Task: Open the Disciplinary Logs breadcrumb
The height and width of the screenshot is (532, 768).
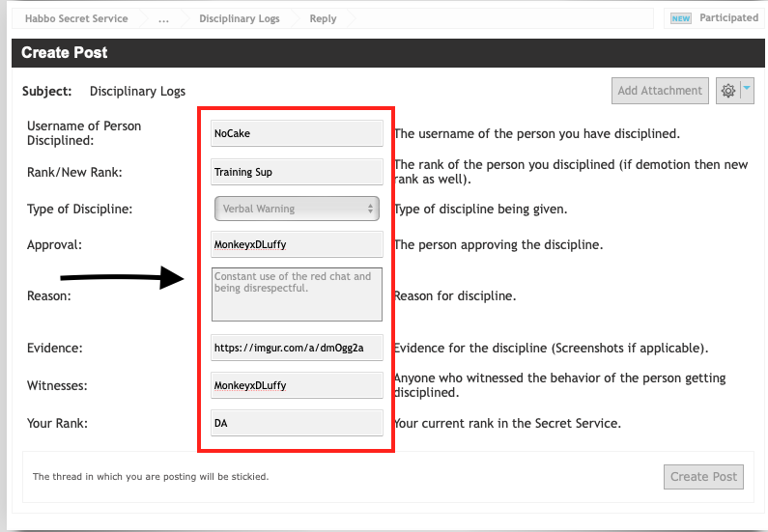Action: (x=239, y=18)
